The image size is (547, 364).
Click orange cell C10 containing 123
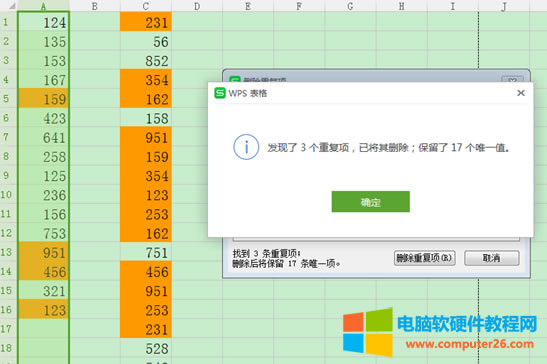coord(146,194)
